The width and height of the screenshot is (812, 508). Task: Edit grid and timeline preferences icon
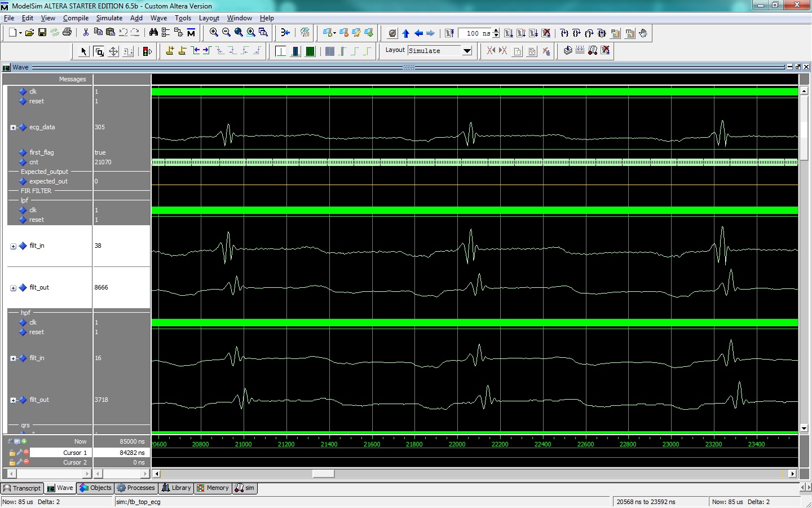(x=17, y=441)
